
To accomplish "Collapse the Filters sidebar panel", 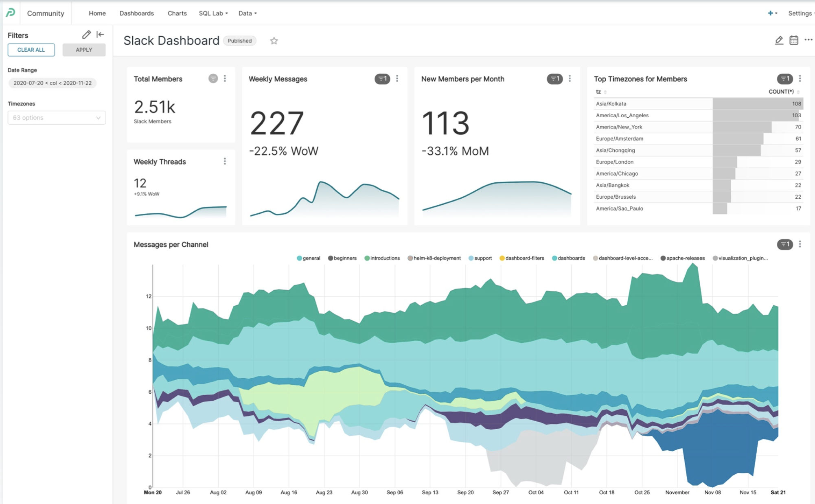I will coord(100,35).
